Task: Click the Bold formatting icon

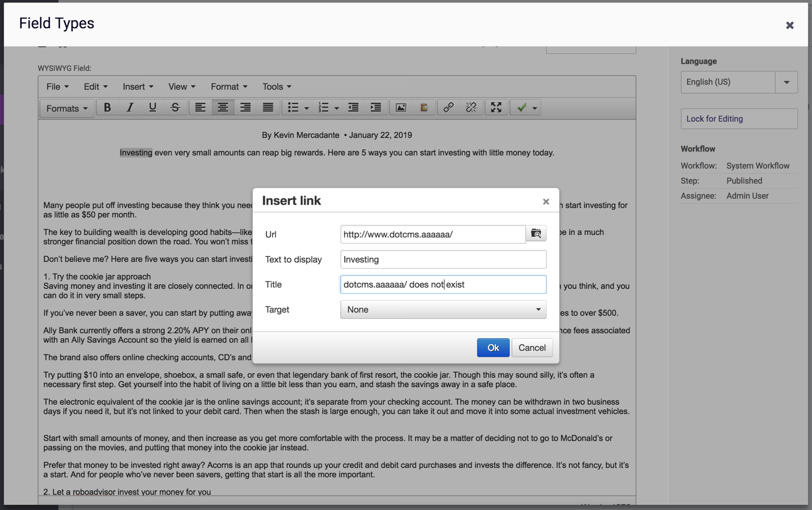Action: (x=107, y=108)
